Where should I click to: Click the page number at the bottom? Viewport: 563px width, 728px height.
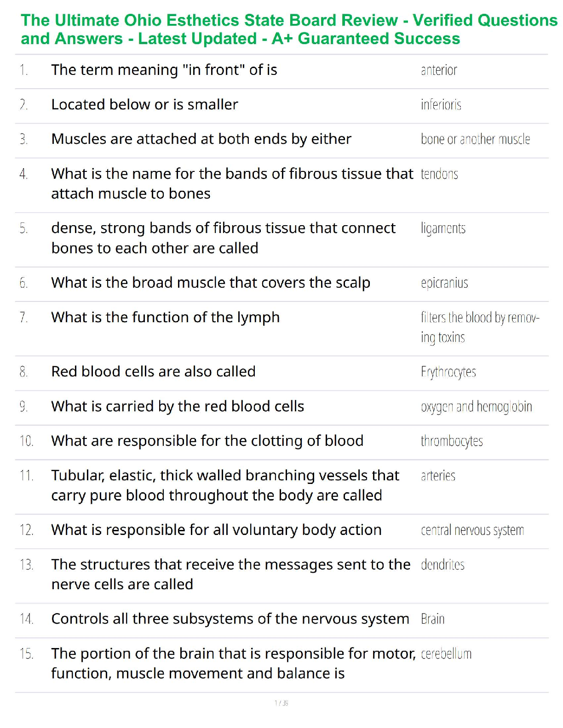point(281,703)
